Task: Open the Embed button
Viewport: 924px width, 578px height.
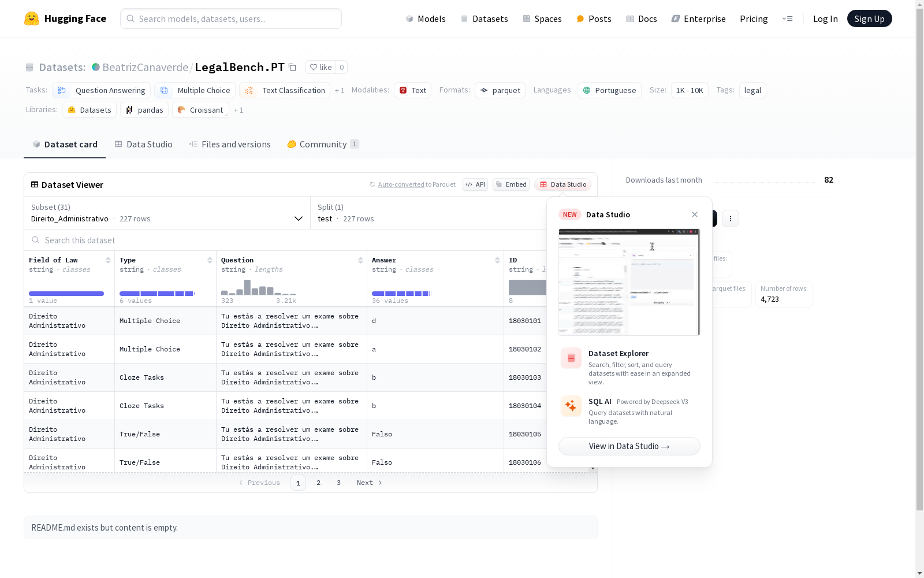Action: coord(511,184)
